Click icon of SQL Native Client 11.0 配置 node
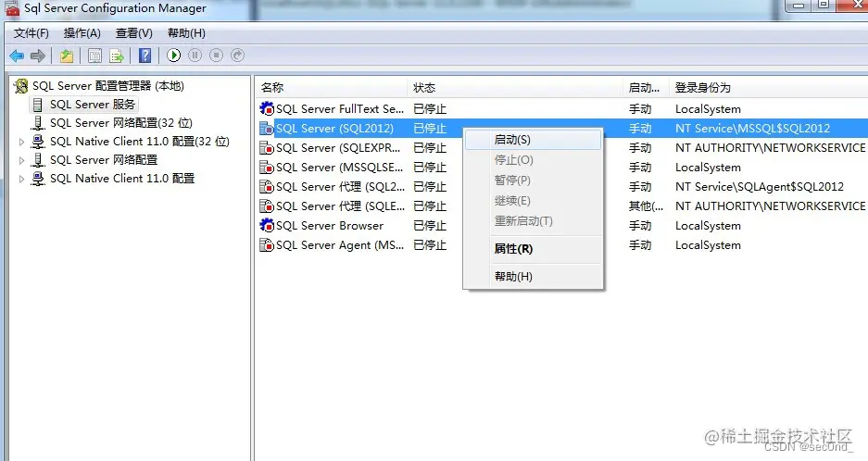The height and width of the screenshot is (461, 868). pos(38,179)
